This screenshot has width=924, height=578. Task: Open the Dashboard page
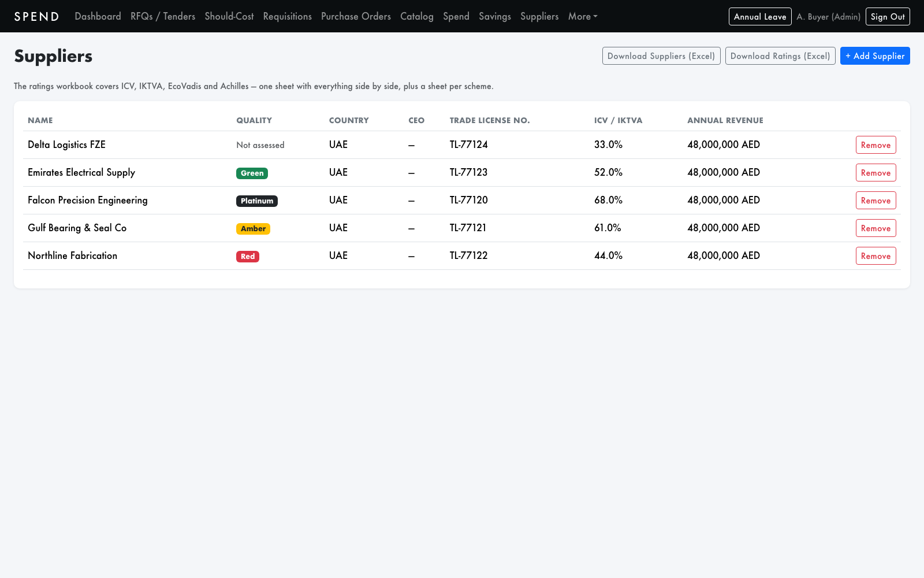[x=98, y=16]
